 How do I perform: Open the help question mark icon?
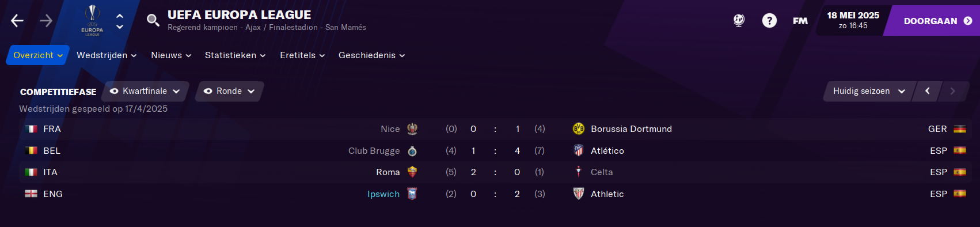(769, 21)
